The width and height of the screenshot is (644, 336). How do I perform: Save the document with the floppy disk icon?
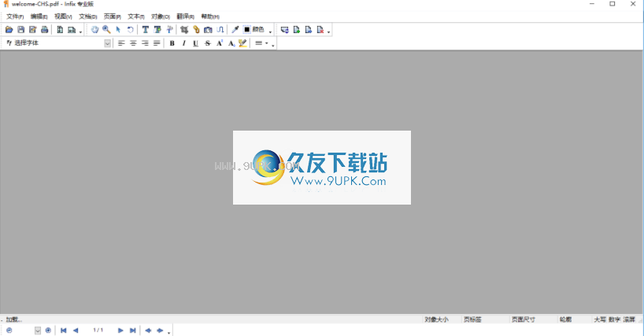(21, 30)
